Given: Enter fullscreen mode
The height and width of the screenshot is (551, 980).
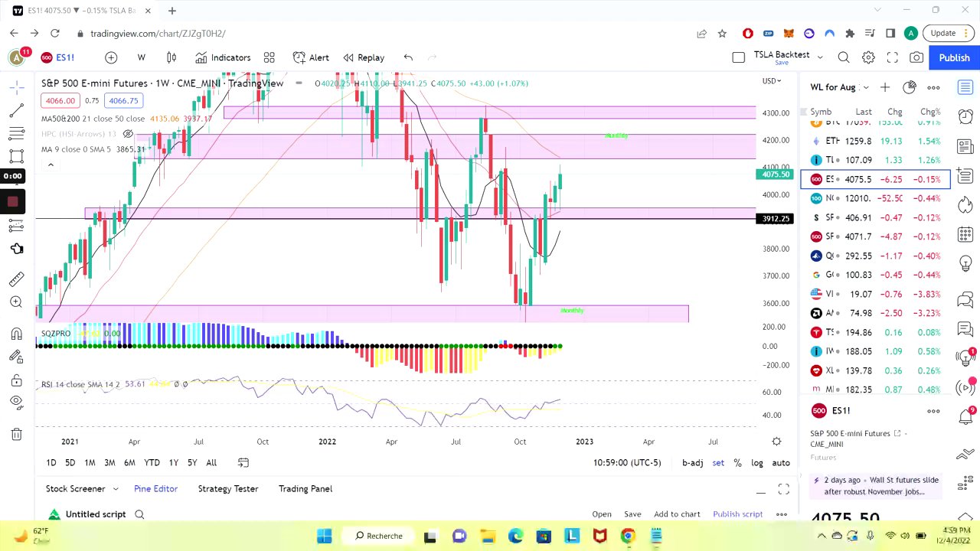Looking at the screenshot, I should pyautogui.click(x=893, y=57).
